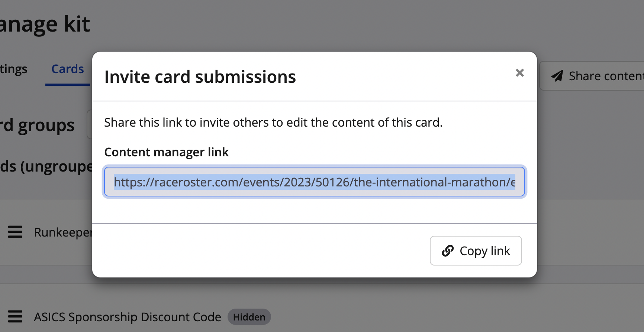Click the paper plane Share icon

point(557,76)
